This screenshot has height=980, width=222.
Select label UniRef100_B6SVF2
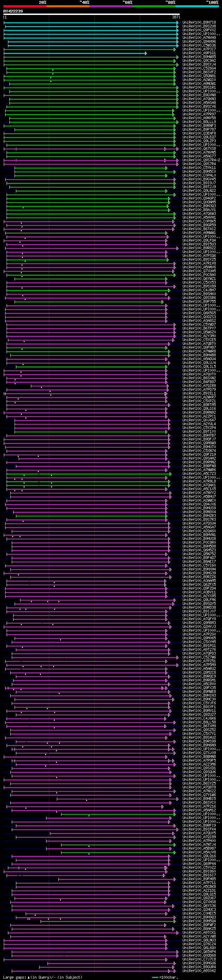coord(199,72)
